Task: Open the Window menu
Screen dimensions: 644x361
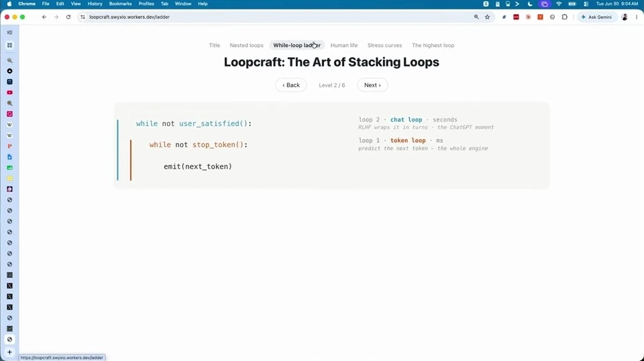Action: click(x=182, y=4)
